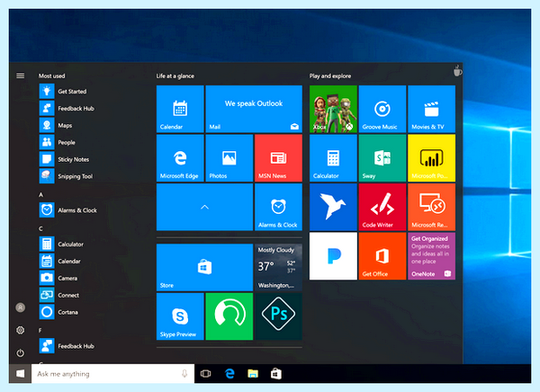The height and width of the screenshot is (392, 540).
Task: Launch Edge from the taskbar
Action: (x=229, y=374)
